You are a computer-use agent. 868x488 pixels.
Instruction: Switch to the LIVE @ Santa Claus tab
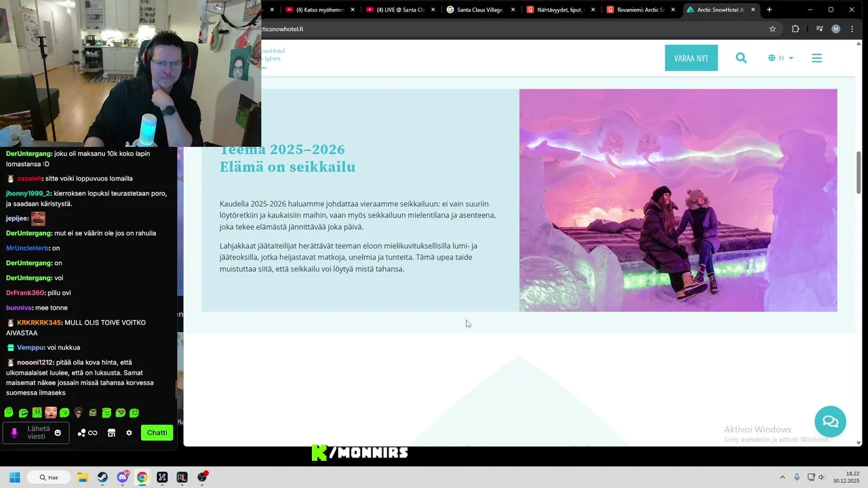click(x=401, y=9)
